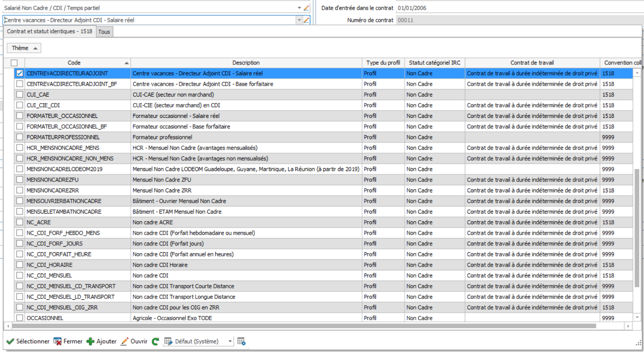
Task: Switch to the Tous tab
Action: (x=104, y=32)
